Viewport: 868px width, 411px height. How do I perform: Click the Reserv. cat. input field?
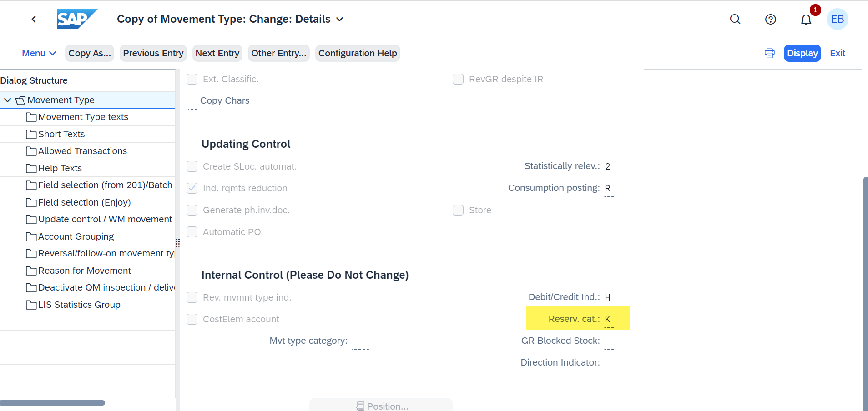point(609,319)
